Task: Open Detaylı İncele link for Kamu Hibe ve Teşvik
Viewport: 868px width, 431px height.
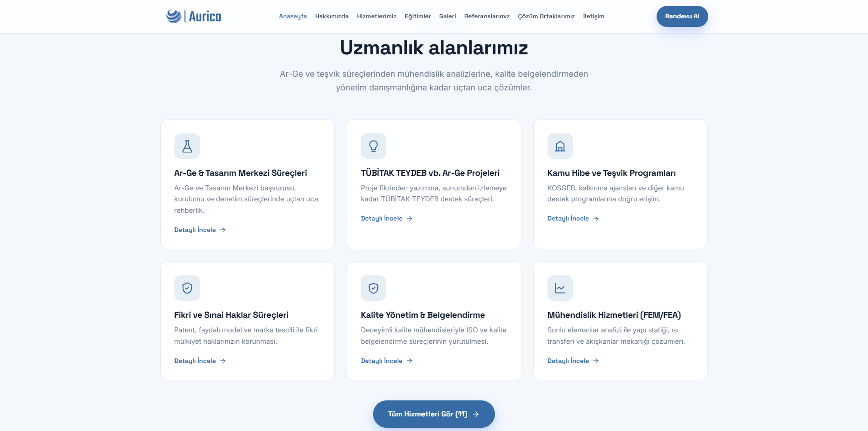Action: 573,219
